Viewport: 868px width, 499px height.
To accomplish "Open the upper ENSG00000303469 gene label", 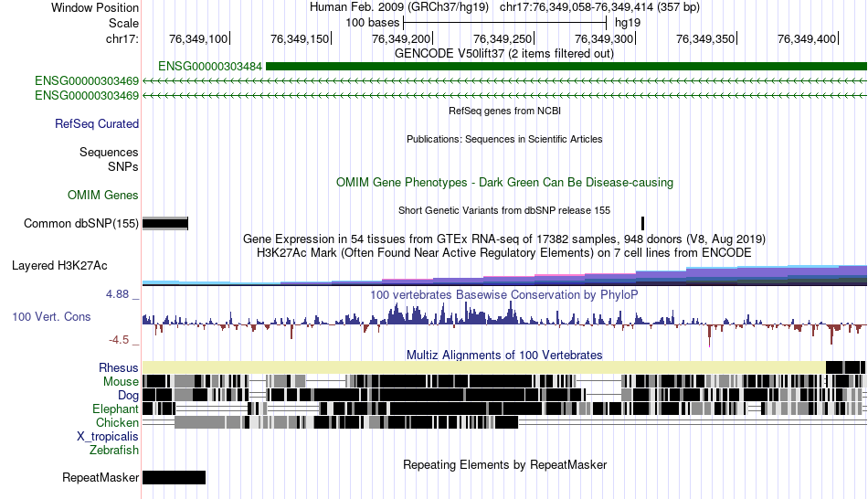I will [x=87, y=80].
